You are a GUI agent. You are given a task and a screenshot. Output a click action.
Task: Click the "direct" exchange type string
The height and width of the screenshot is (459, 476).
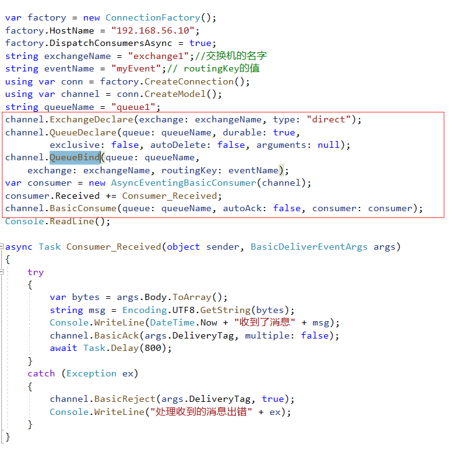(329, 119)
